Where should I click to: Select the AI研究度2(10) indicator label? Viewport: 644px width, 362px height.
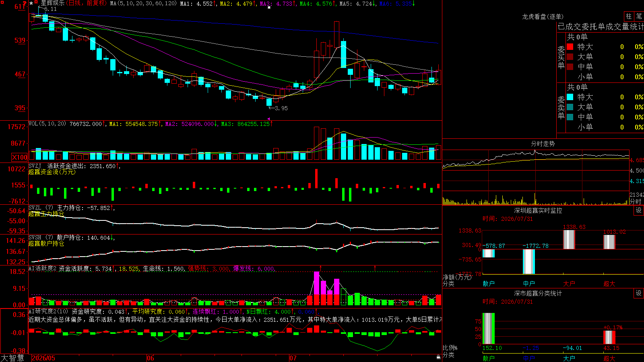(48, 311)
